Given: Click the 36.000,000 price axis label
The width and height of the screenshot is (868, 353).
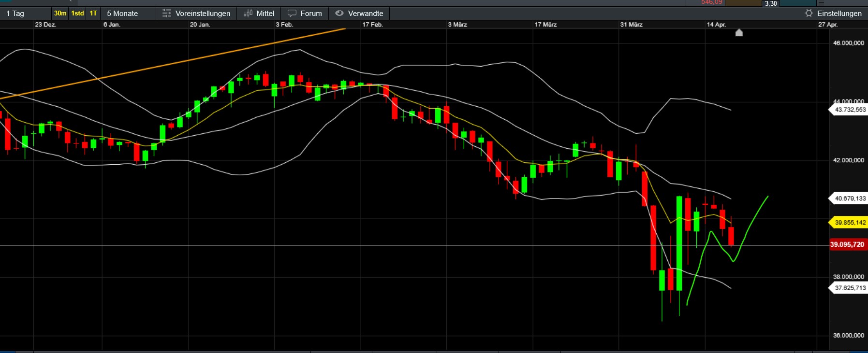Looking at the screenshot, I should (x=849, y=335).
